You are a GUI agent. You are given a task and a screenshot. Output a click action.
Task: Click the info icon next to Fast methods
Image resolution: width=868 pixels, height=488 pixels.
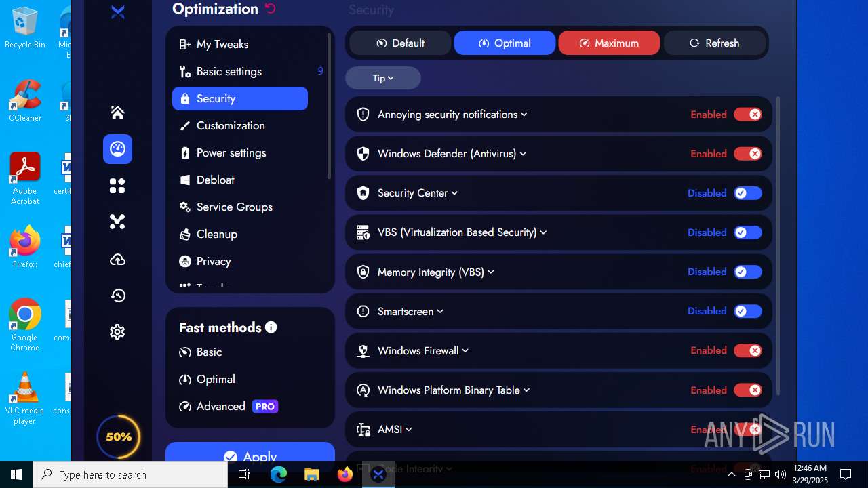[271, 327]
